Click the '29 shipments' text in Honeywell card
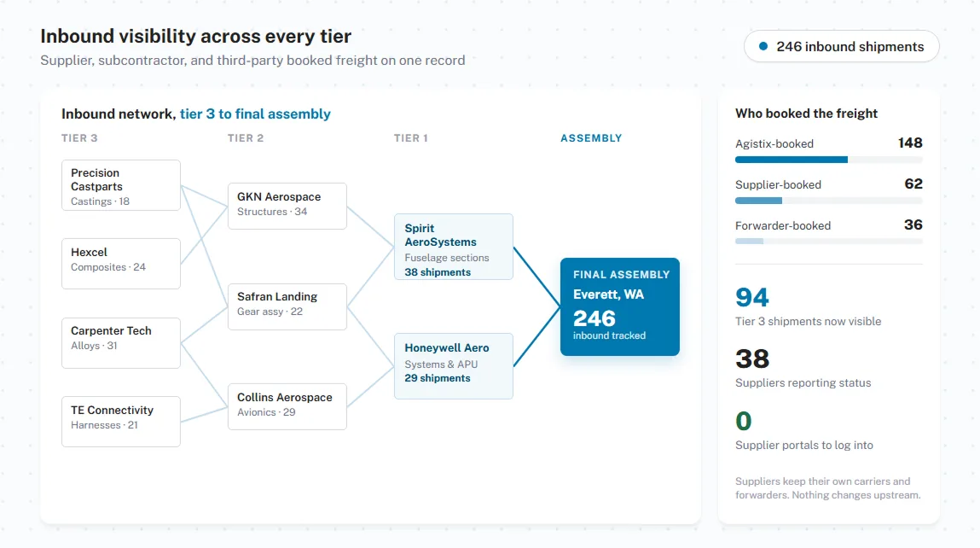The height and width of the screenshot is (548, 980). point(438,378)
